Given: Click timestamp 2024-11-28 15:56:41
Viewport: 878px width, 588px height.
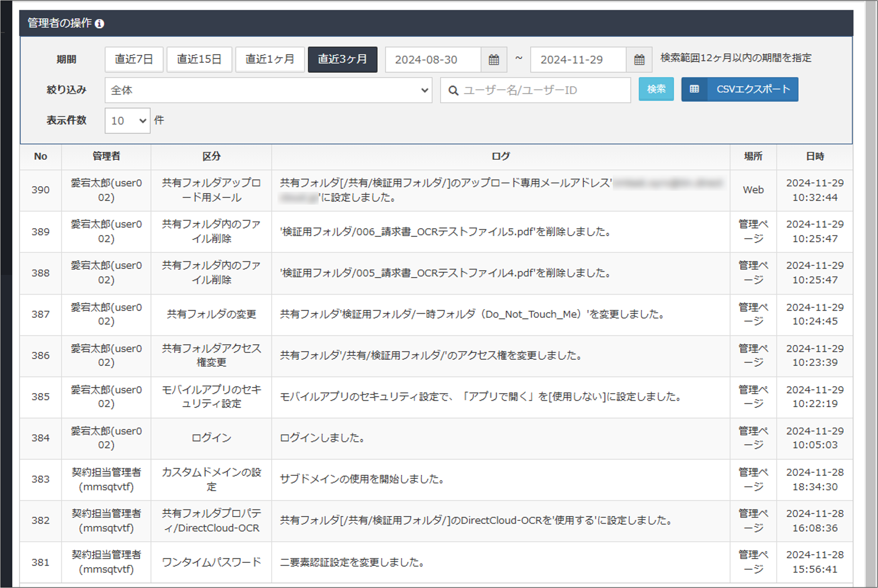Looking at the screenshot, I should 815,562.
